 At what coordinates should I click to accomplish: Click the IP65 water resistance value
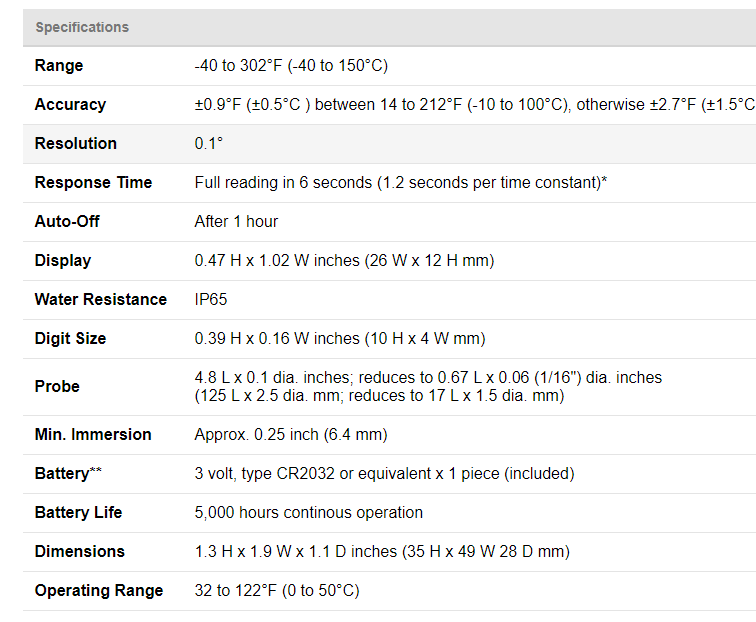click(212, 300)
